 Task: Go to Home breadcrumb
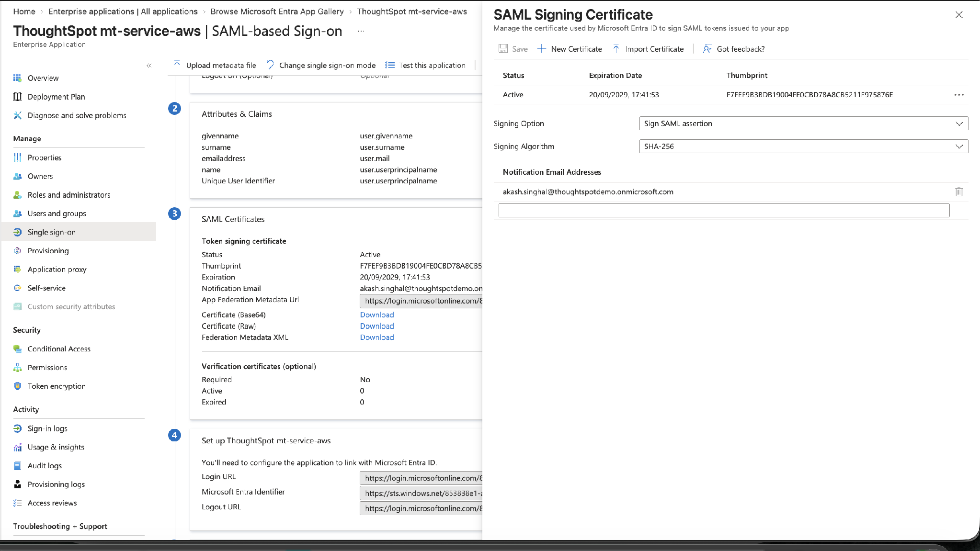click(24, 11)
